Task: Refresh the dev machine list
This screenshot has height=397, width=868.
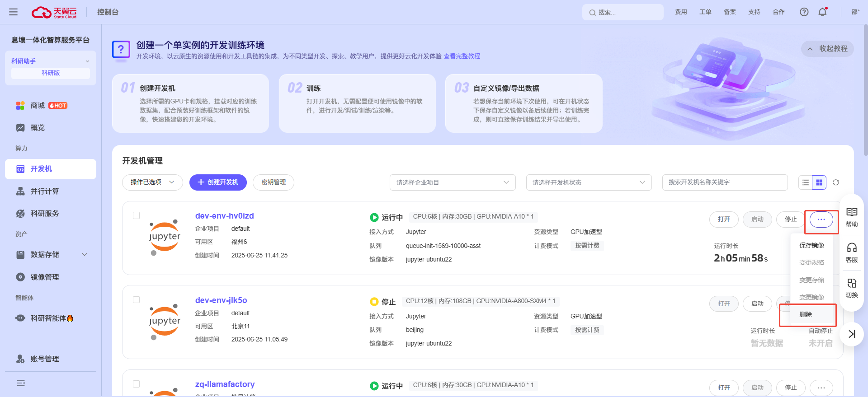Action: coord(835,182)
